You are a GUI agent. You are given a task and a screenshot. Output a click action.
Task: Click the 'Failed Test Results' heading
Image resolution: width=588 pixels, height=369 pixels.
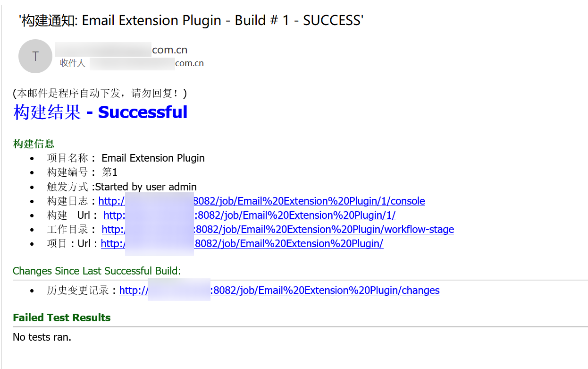62,318
